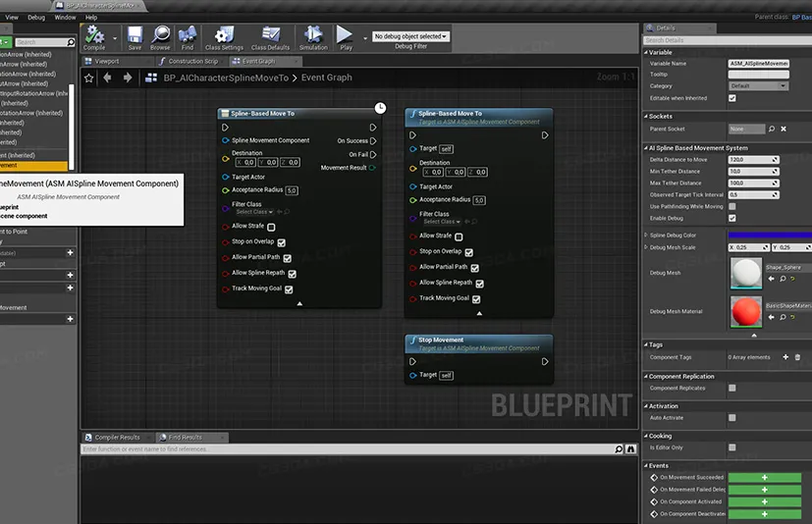Viewport: 812px width, 524px height.
Task: Toggle Component Replicates checkbox
Action: click(x=732, y=388)
